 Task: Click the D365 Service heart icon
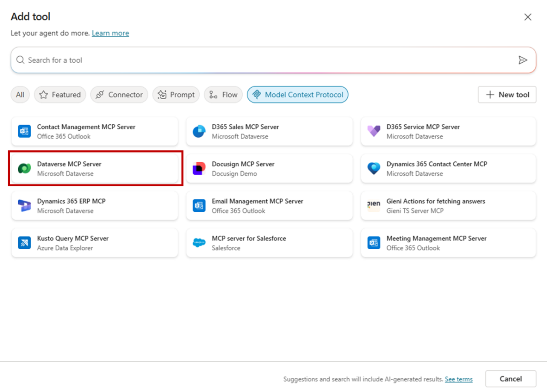[x=374, y=131]
